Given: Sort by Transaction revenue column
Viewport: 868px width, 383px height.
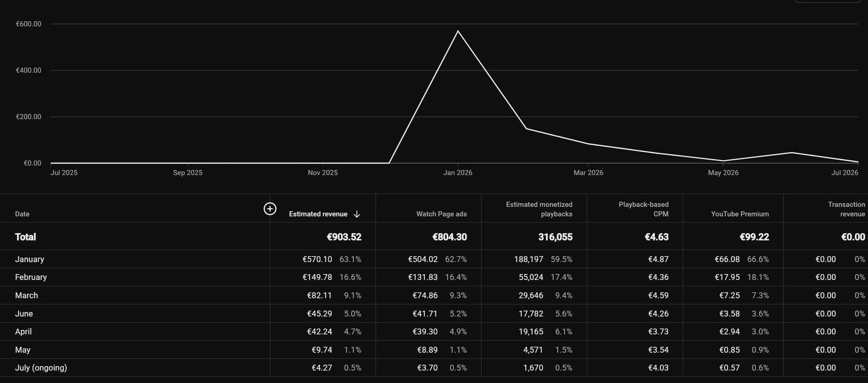Looking at the screenshot, I should pyautogui.click(x=846, y=209).
